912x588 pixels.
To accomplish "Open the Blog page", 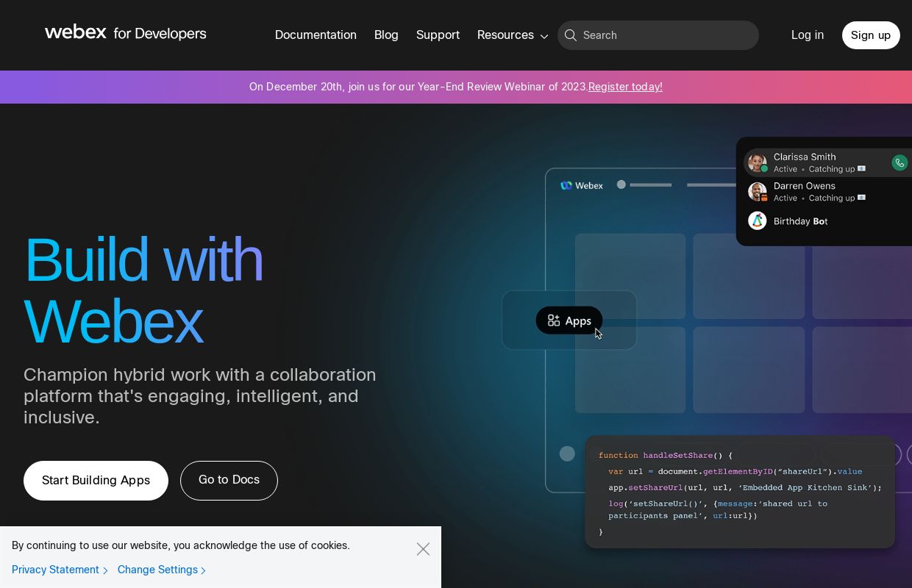I will [x=386, y=35].
